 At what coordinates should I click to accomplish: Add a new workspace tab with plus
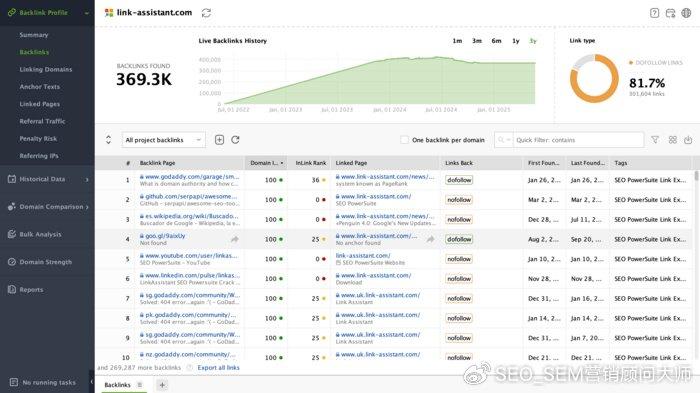click(x=162, y=385)
